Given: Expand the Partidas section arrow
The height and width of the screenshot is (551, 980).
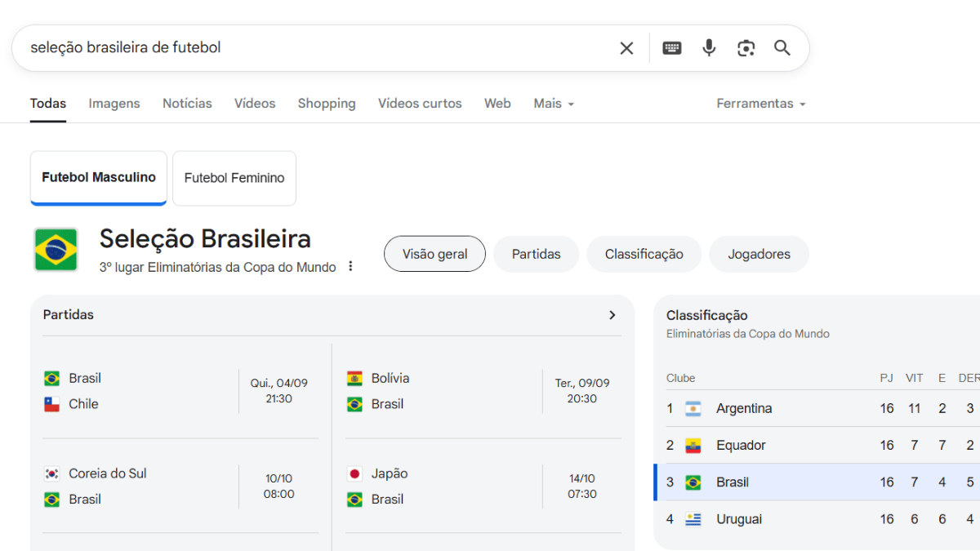Looking at the screenshot, I should tap(612, 315).
